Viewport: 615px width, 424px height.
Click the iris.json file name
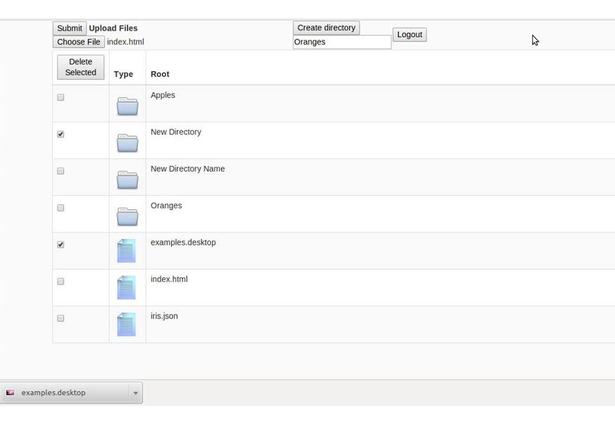coord(164,316)
